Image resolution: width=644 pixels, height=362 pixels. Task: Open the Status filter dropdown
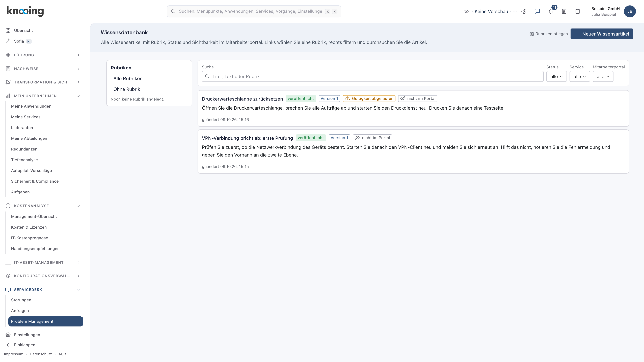[556, 76]
